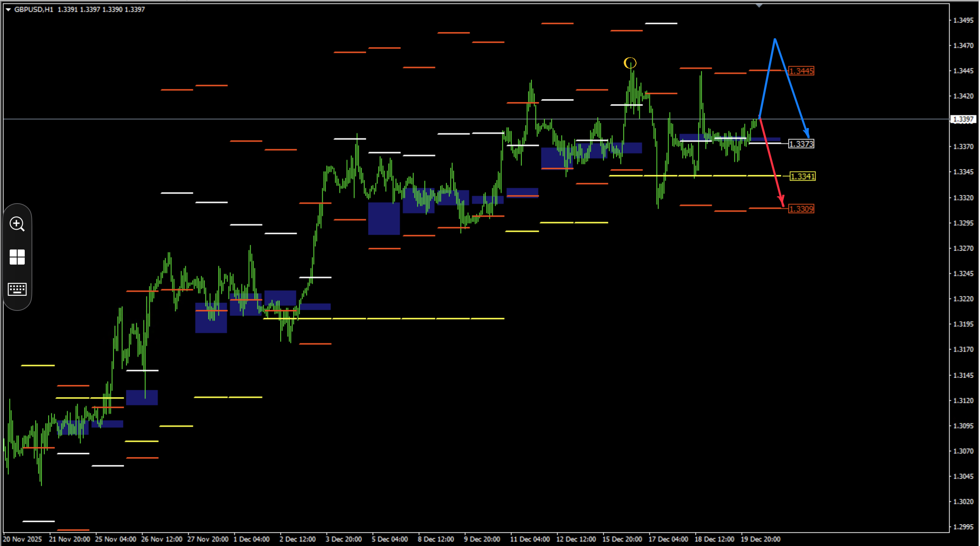The image size is (980, 546).
Task: Click the 3 Dec 20:00 time label
Action: pos(344,539)
